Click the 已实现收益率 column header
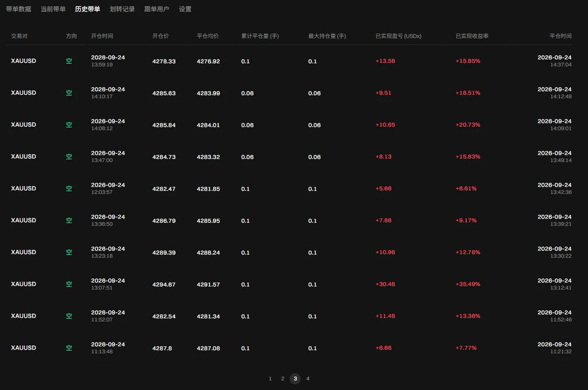Screen dimensions: 588x390 coord(472,36)
